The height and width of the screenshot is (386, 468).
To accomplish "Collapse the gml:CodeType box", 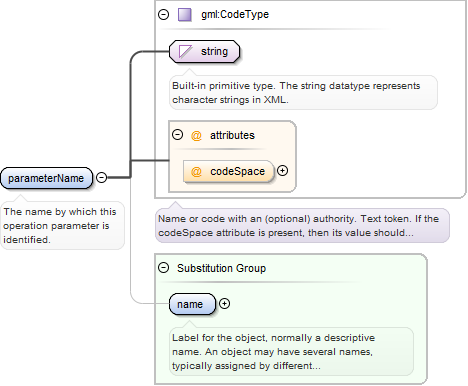I will coord(163,15).
